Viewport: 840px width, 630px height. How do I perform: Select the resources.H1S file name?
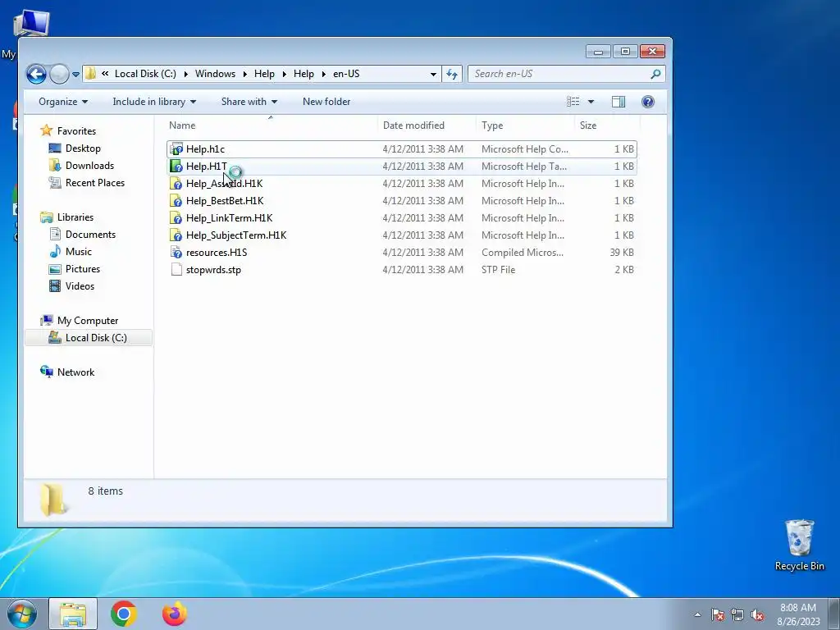[x=217, y=252]
